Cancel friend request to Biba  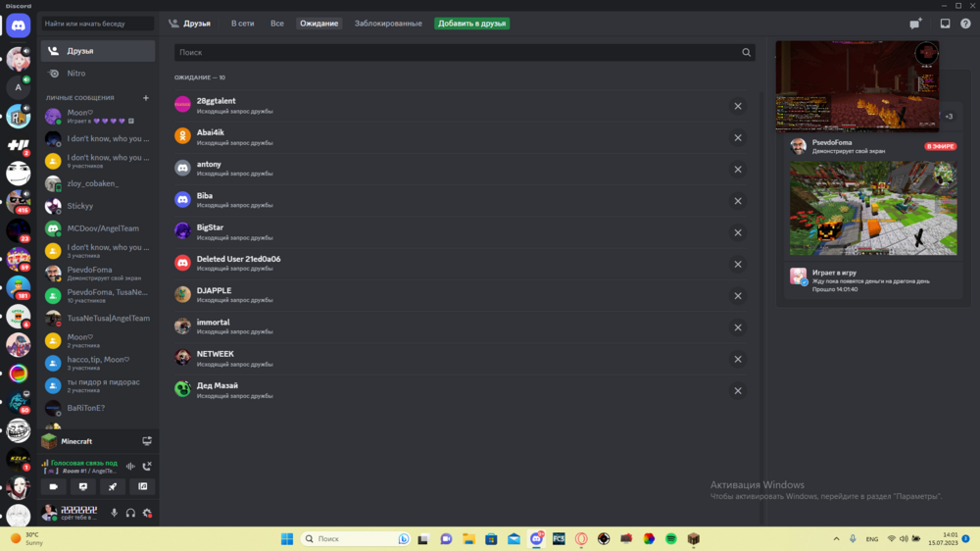738,201
